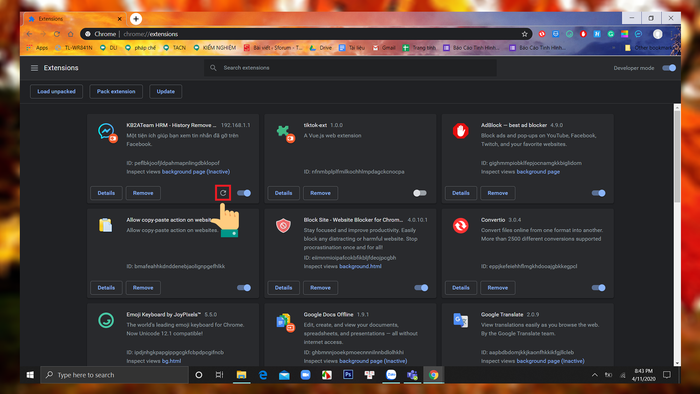The height and width of the screenshot is (394, 700).
Task: Remove the Allow copy-paste action extension
Action: click(x=143, y=287)
